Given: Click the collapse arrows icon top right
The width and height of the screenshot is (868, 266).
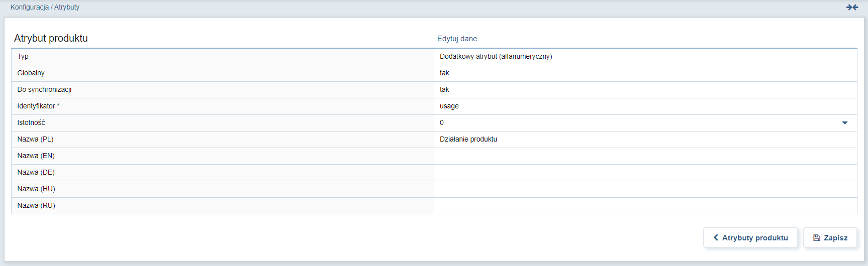Looking at the screenshot, I should coord(852,7).
